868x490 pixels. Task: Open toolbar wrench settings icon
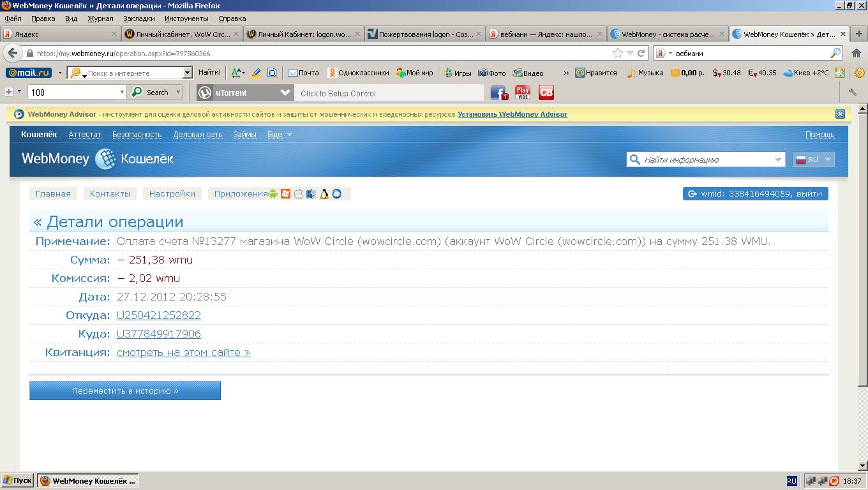853,92
